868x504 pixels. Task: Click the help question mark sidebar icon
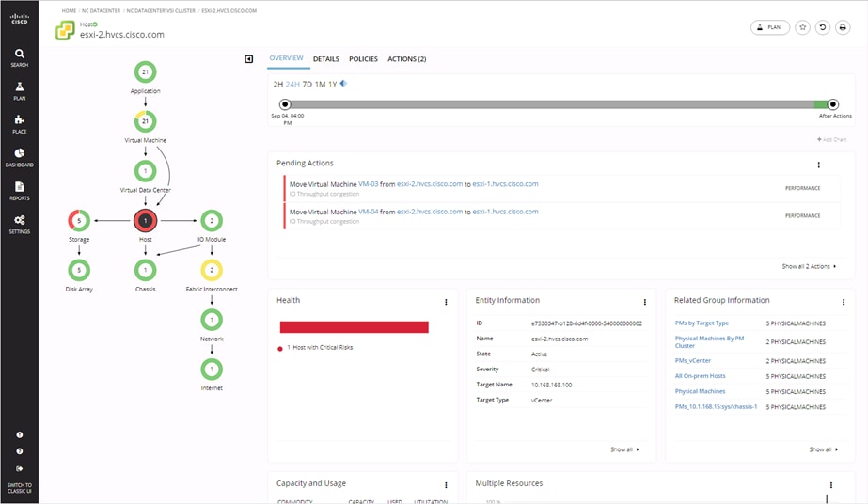point(20,451)
